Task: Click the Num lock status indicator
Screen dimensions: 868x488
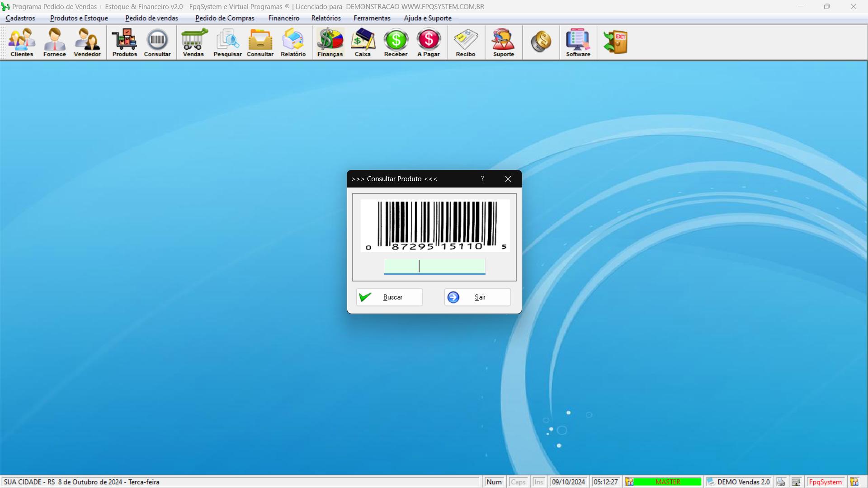Action: tap(494, 482)
